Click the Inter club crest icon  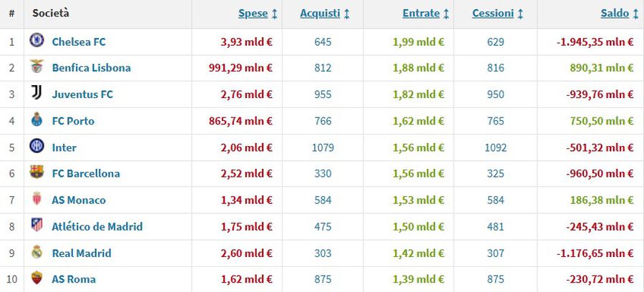pos(36,147)
